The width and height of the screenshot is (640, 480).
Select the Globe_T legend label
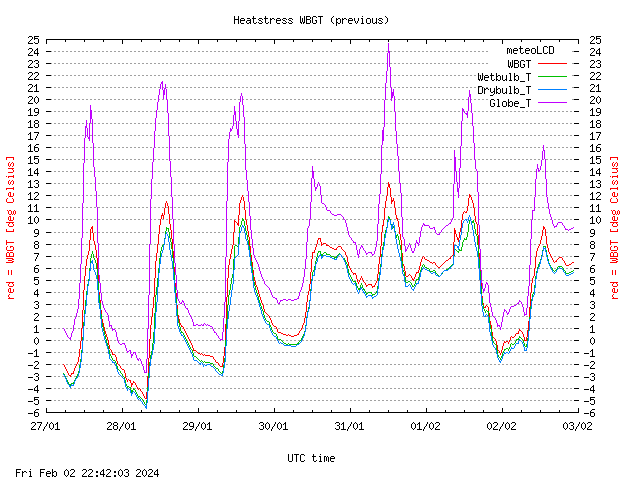pos(510,102)
